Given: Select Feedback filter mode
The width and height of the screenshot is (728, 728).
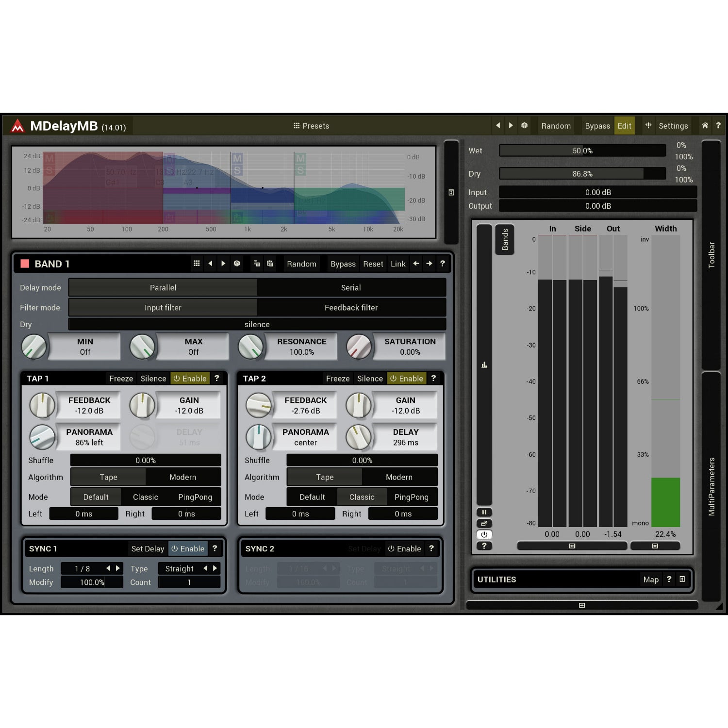Looking at the screenshot, I should [x=351, y=308].
